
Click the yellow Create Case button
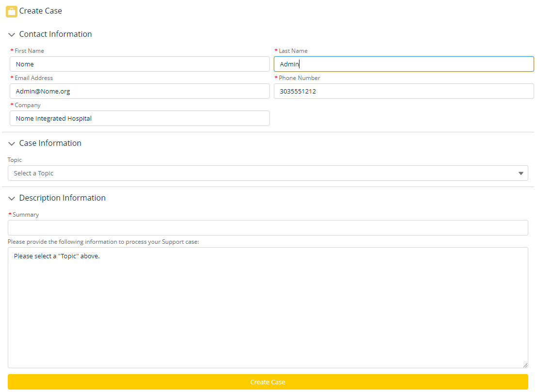pyautogui.click(x=268, y=382)
